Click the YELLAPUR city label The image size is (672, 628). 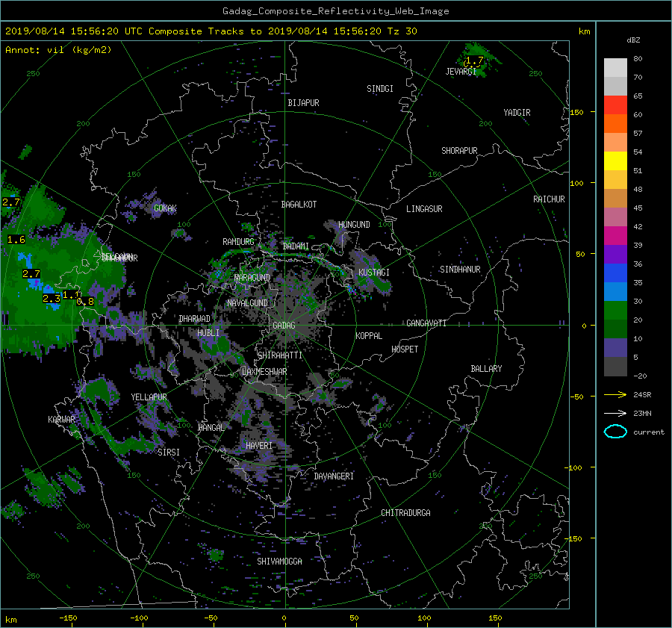149,397
